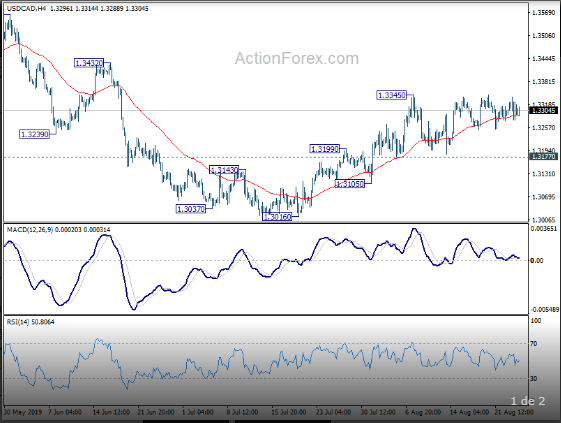Click MACD lower scale value -0.005489

[544, 309]
